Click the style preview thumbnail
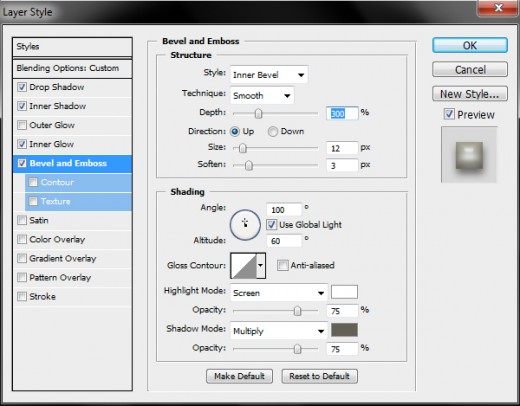Screen dimensions: 520x406 tap(469, 155)
